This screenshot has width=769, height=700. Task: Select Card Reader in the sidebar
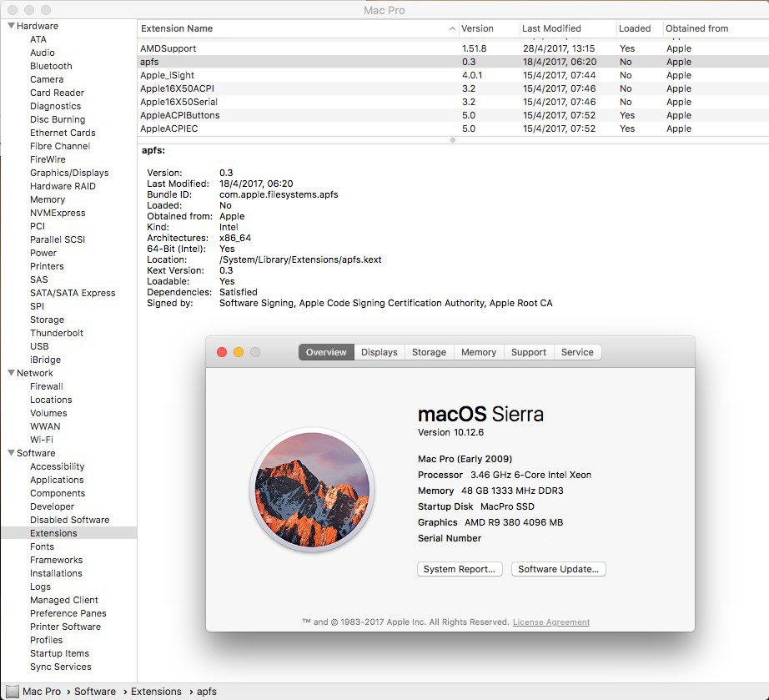(57, 93)
